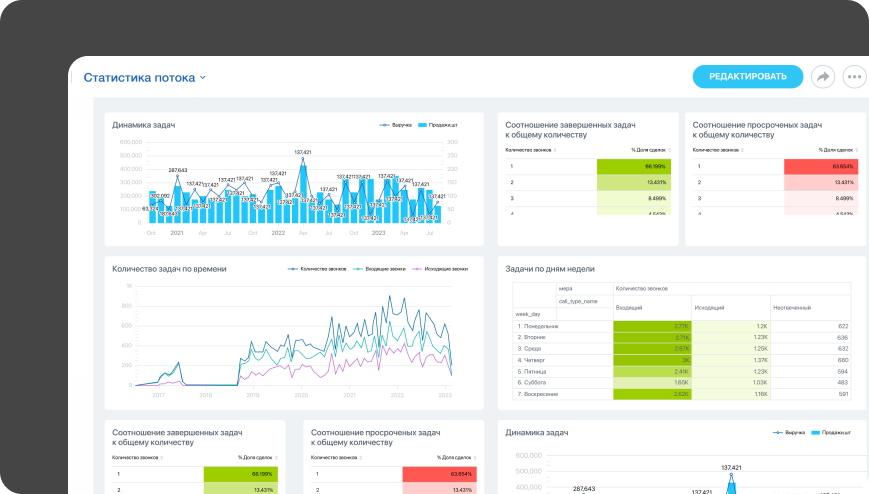Sort "% Доля сделок" in top completed tasks table

(x=650, y=149)
